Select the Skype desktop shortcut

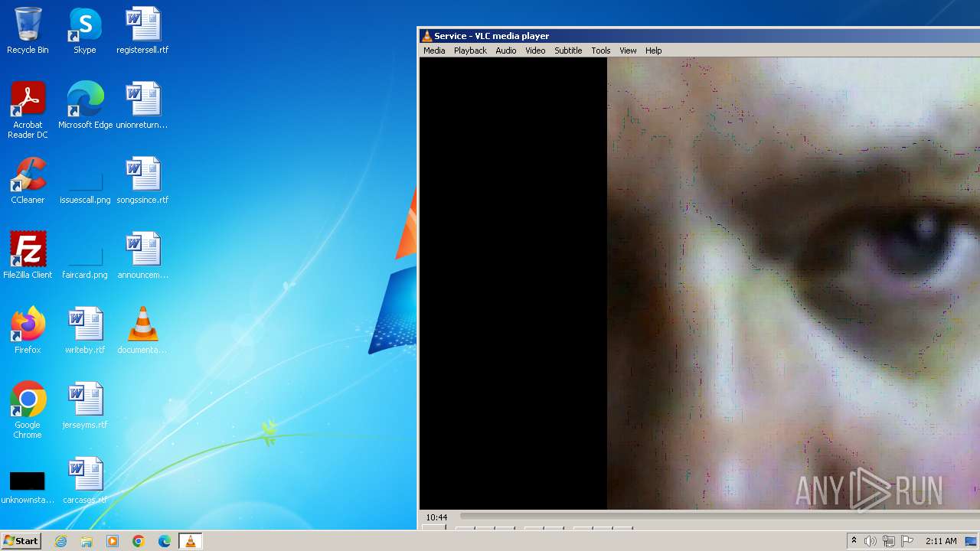click(84, 31)
